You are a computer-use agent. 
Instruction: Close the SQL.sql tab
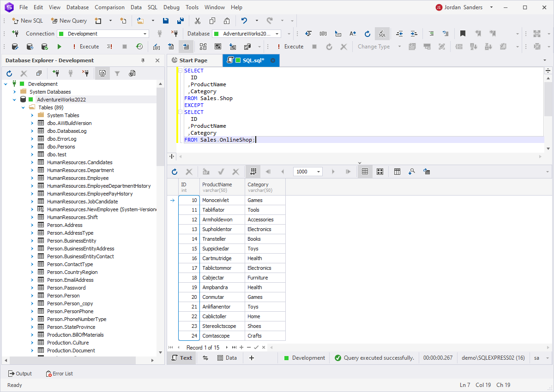click(x=272, y=60)
